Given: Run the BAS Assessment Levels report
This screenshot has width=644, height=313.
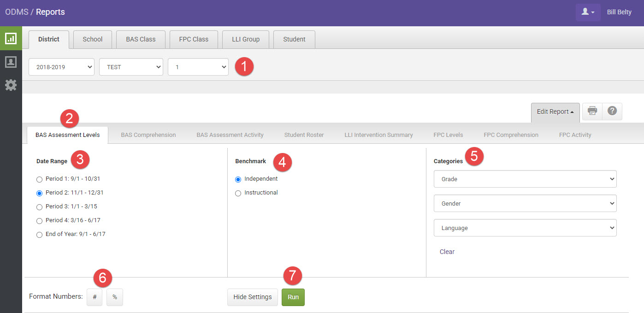Looking at the screenshot, I should click(x=293, y=297).
